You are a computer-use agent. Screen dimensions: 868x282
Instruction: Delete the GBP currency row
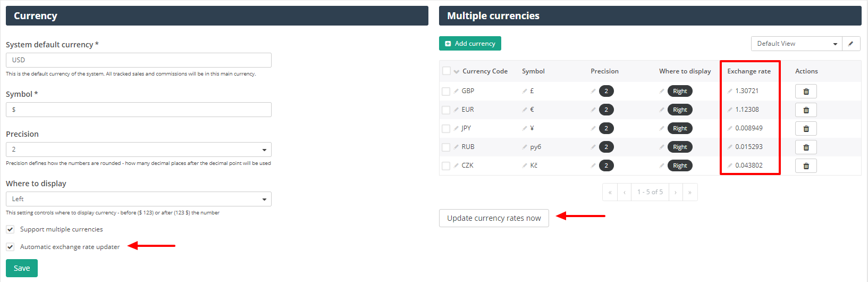(806, 91)
